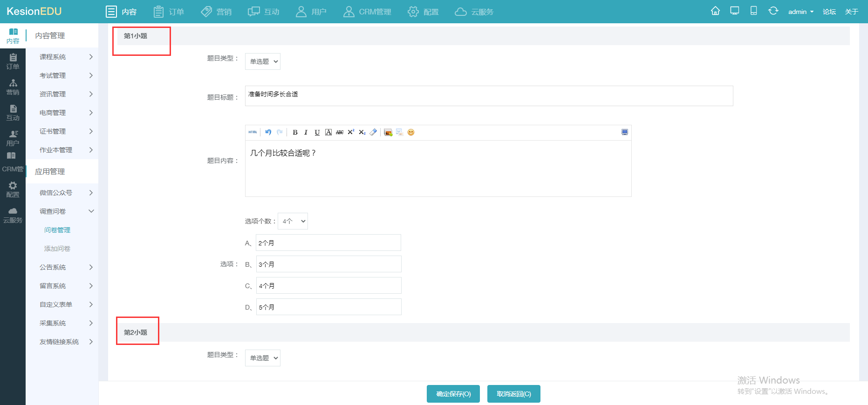Expand 微信公众号 menu
Image resolution: width=868 pixels, height=405 pixels.
(62, 193)
